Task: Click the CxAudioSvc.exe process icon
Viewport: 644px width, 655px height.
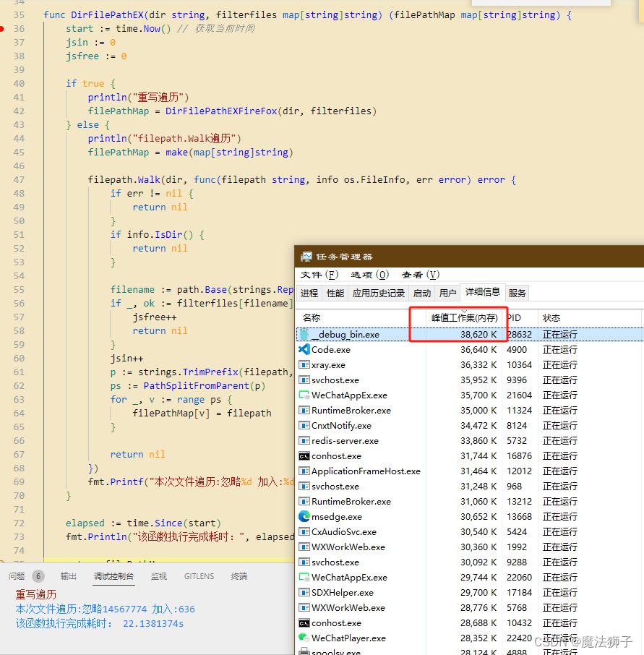Action: (x=304, y=531)
